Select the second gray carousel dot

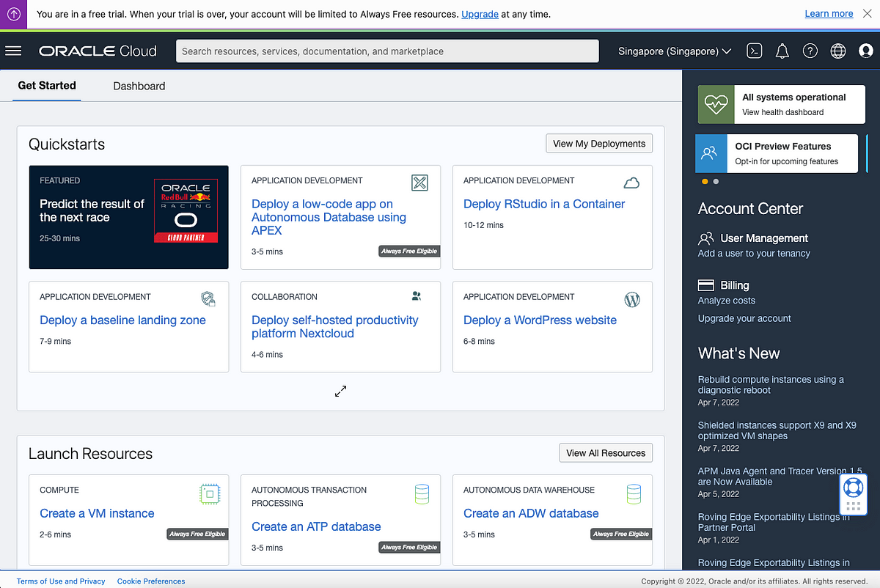point(716,181)
